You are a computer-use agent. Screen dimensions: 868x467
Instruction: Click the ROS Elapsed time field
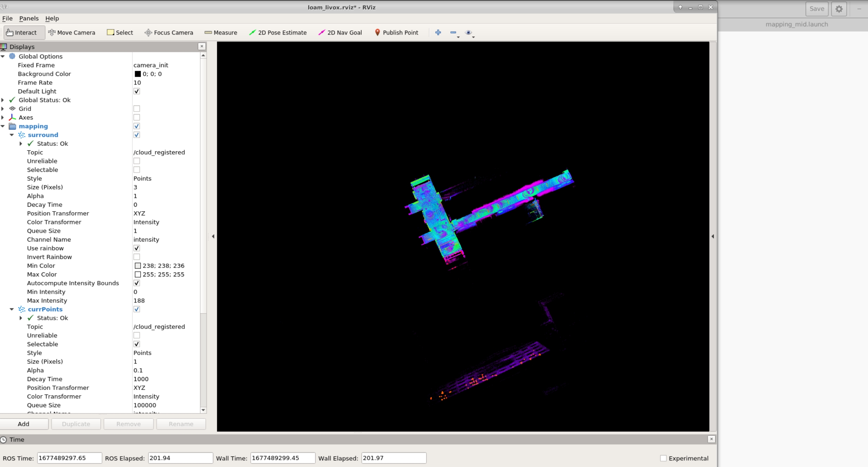pyautogui.click(x=180, y=458)
